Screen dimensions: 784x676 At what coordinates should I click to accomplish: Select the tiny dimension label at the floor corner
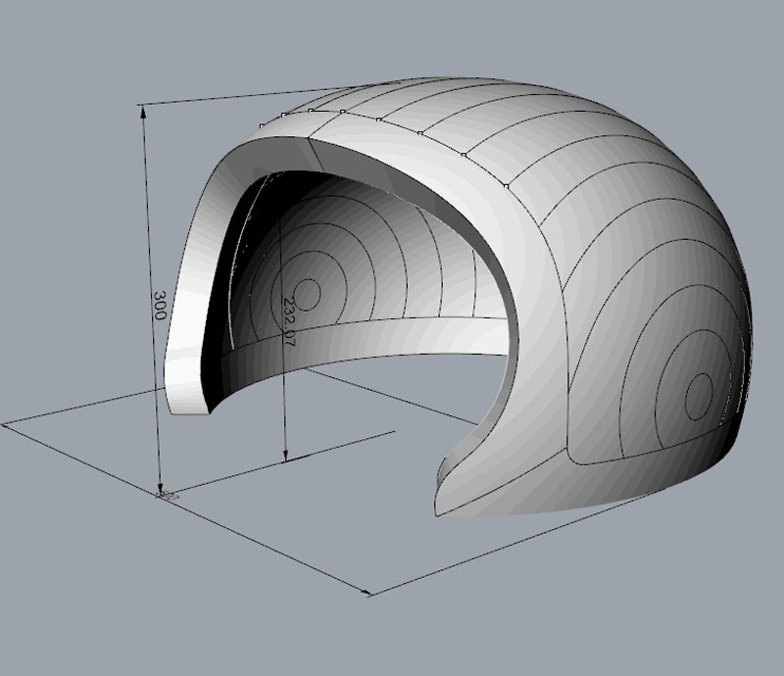(167, 495)
